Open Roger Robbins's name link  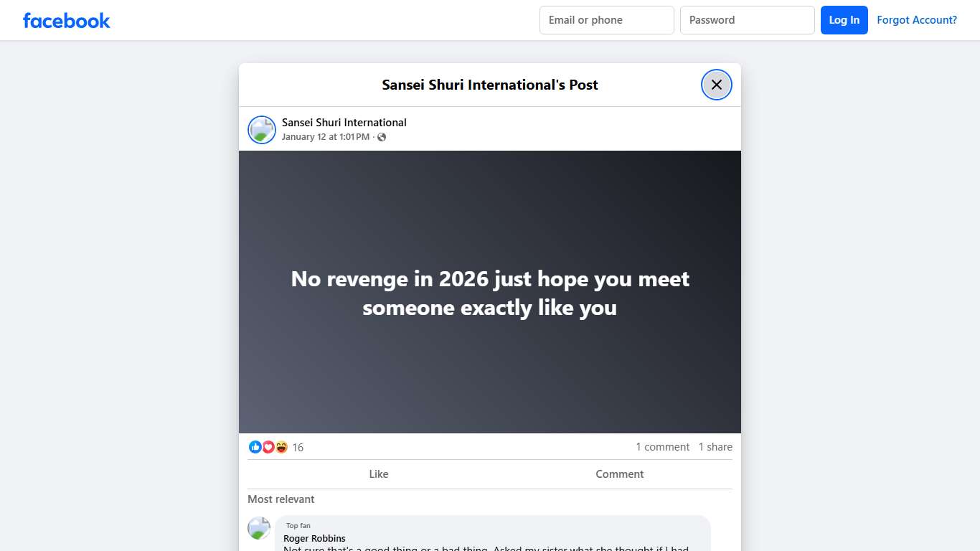[x=314, y=538]
